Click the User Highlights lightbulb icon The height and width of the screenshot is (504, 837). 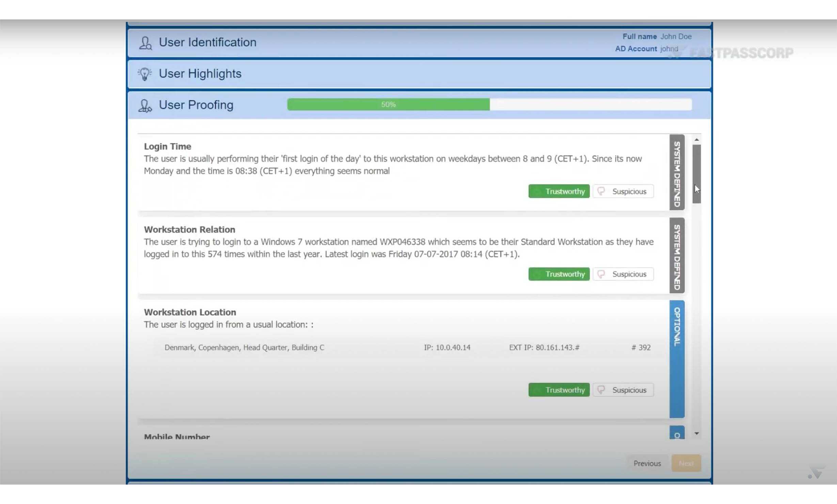point(145,74)
